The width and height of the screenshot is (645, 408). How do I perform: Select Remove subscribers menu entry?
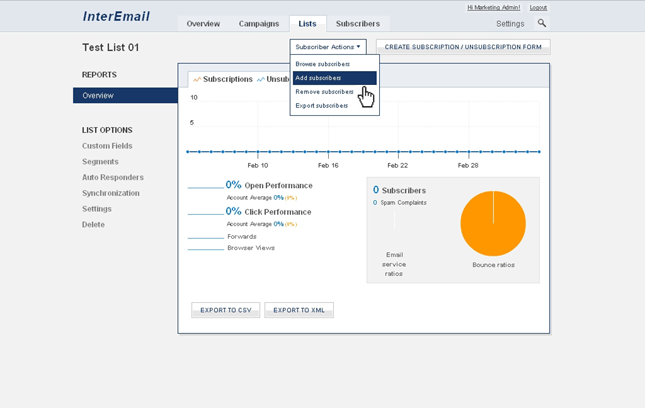[x=324, y=92]
